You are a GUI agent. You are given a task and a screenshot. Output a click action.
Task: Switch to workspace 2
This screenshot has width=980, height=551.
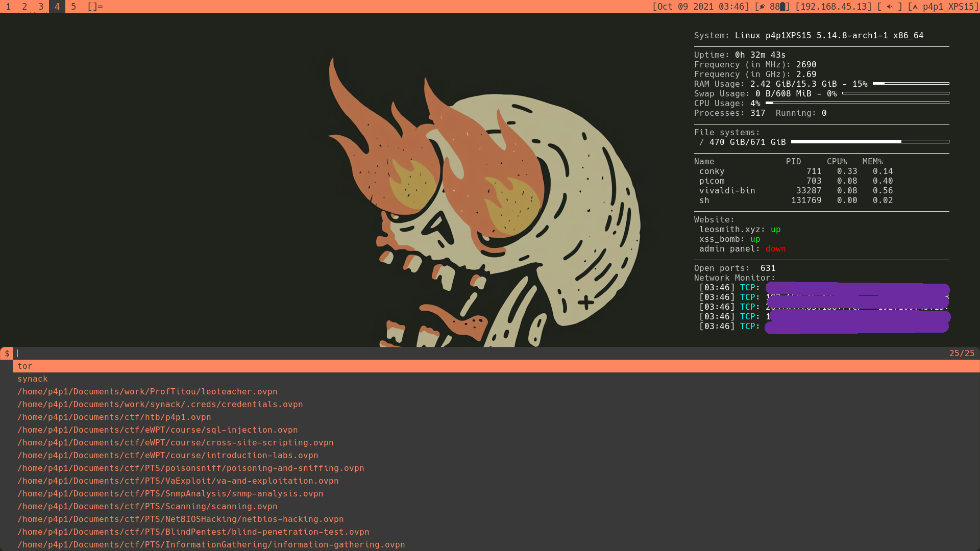click(24, 7)
